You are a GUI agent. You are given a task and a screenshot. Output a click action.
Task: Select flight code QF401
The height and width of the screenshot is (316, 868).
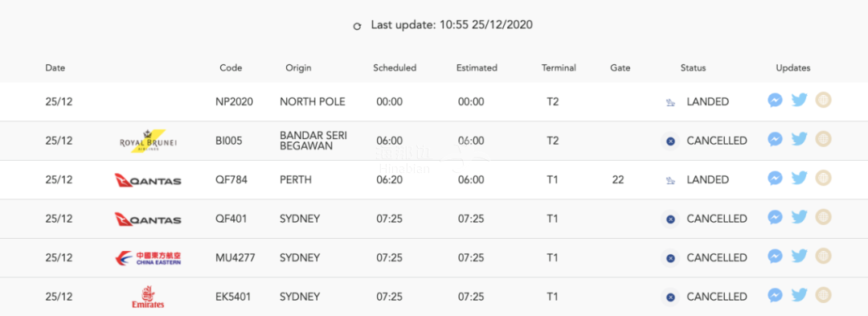click(231, 219)
